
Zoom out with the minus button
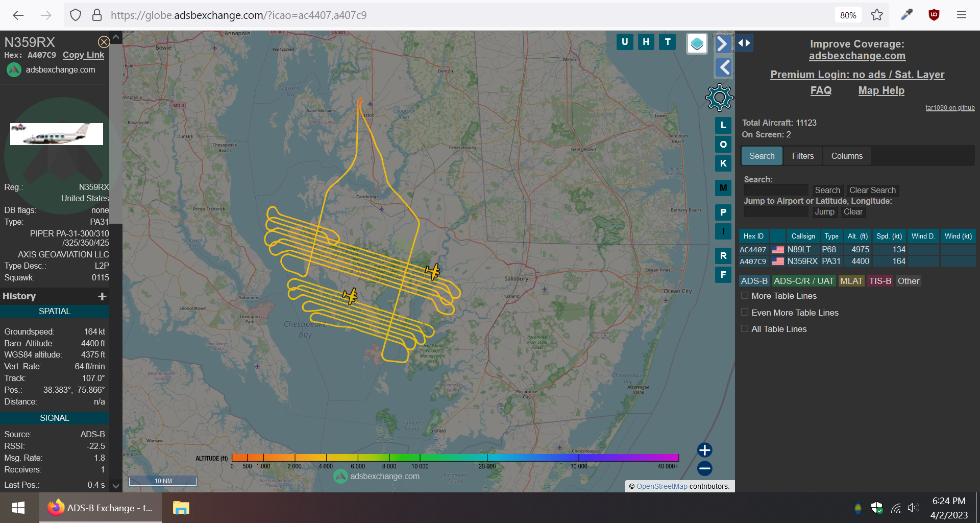(705, 468)
